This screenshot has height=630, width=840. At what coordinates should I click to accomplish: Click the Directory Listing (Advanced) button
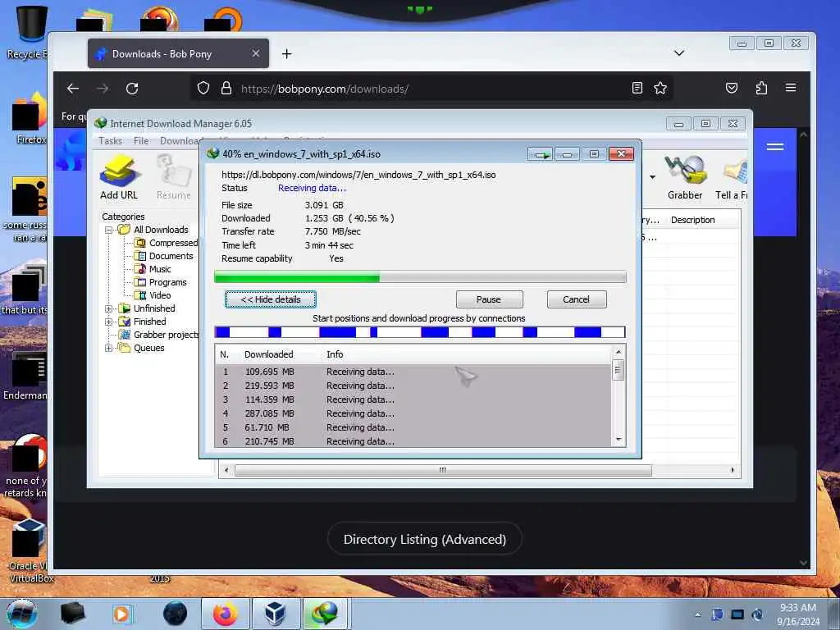pos(425,540)
